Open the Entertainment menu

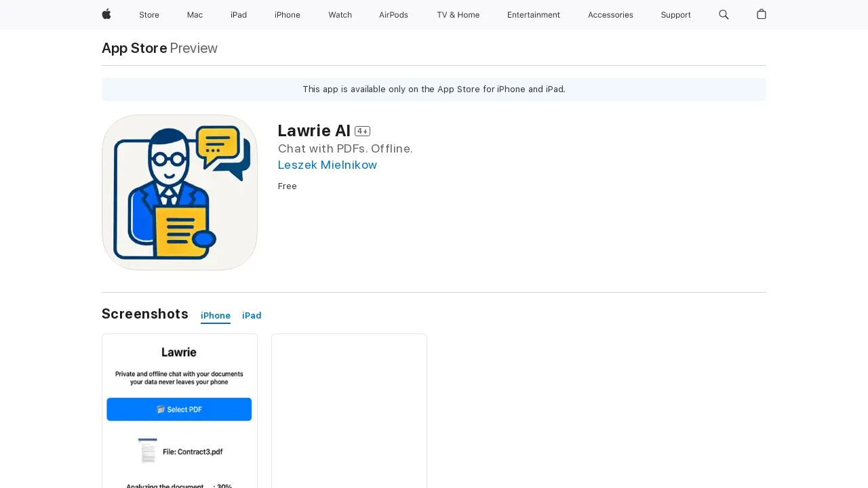tap(534, 15)
